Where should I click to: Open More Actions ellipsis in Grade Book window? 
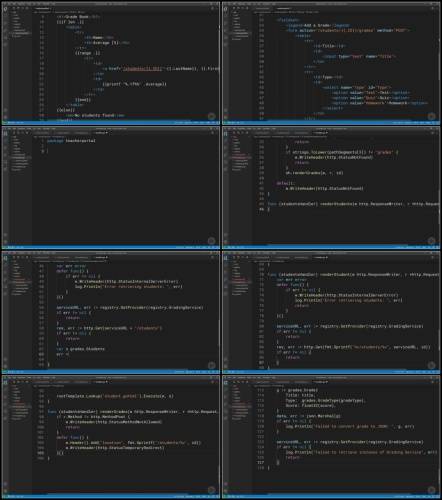click(x=216, y=8)
